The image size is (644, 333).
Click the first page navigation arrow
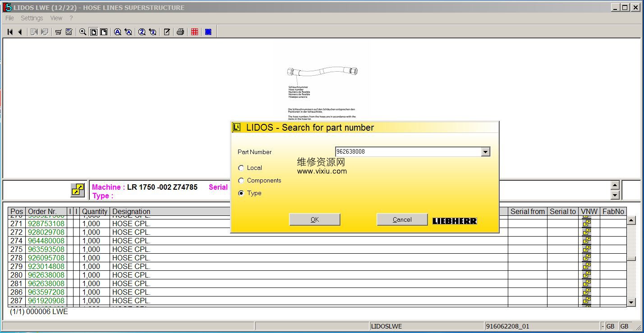pyautogui.click(x=10, y=32)
